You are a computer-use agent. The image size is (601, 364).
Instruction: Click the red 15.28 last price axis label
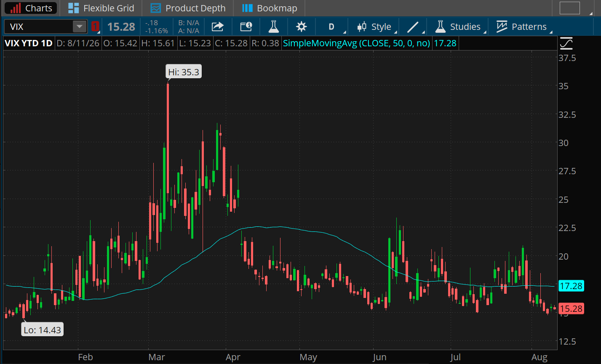[x=571, y=308]
